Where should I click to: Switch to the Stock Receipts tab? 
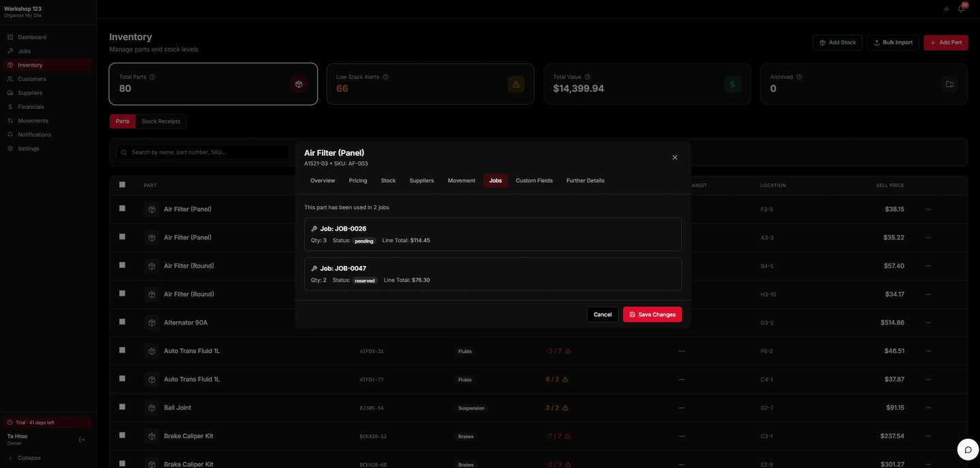tap(161, 121)
